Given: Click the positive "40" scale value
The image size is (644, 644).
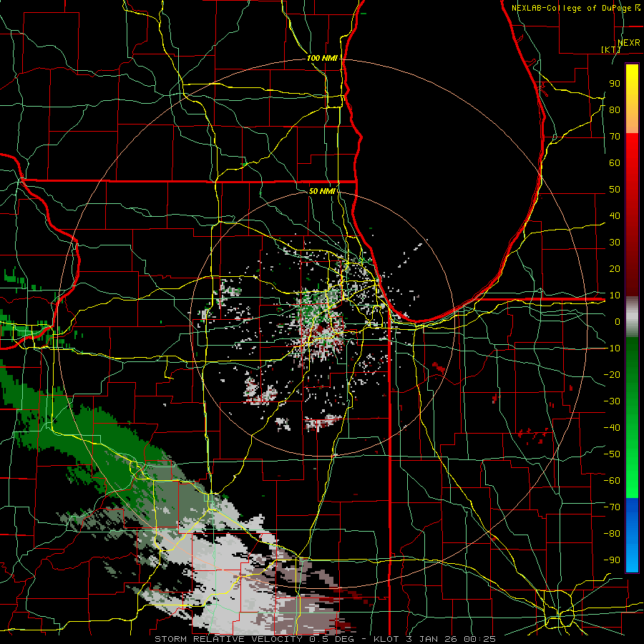Looking at the screenshot, I should pyautogui.click(x=615, y=215).
